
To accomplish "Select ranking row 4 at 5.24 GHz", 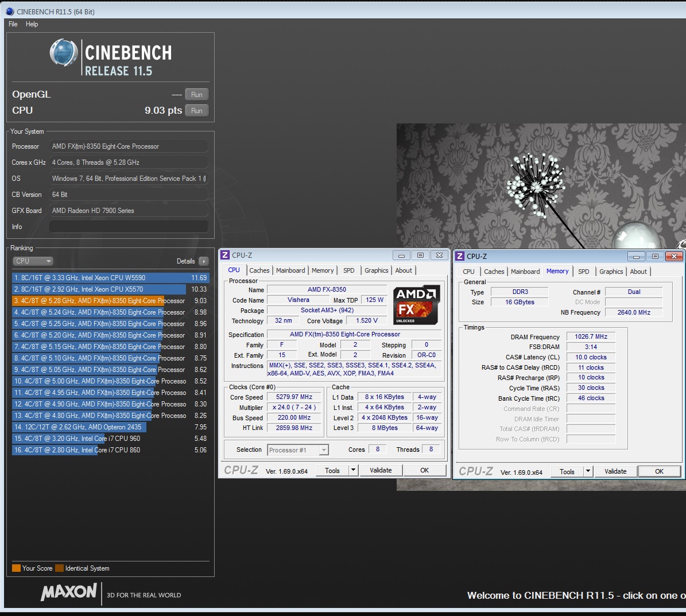I will tap(110, 312).
